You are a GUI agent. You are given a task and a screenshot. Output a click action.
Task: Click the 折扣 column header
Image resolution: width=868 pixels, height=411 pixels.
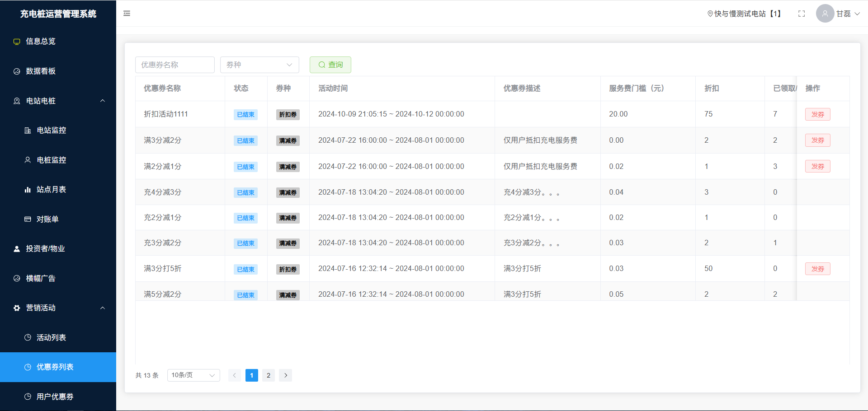[x=712, y=88]
